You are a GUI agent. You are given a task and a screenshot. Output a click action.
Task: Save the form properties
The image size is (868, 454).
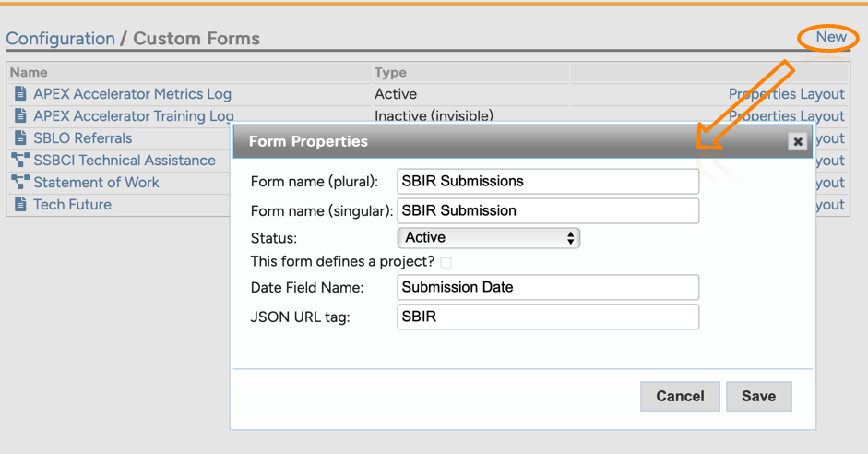(758, 396)
